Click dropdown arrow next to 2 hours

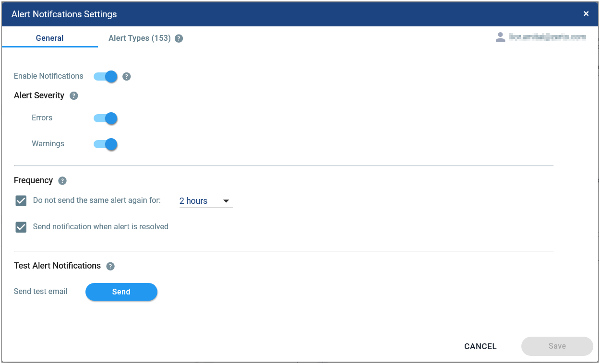click(226, 201)
